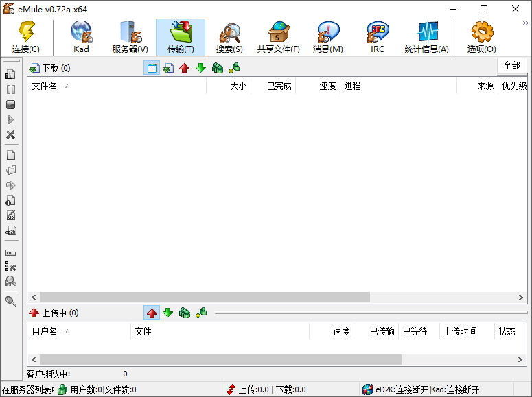Click the resume play sidebar icon
The height and width of the screenshot is (397, 532).
click(10, 120)
